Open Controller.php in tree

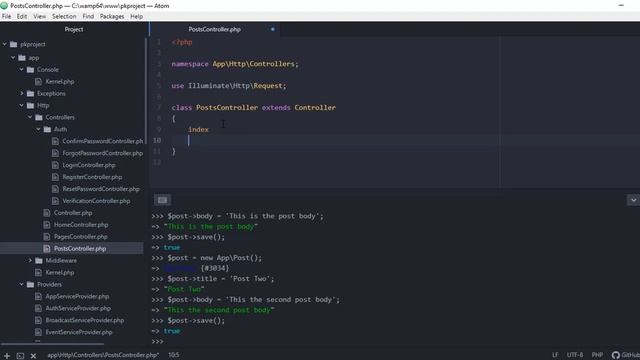pyautogui.click(x=73, y=213)
